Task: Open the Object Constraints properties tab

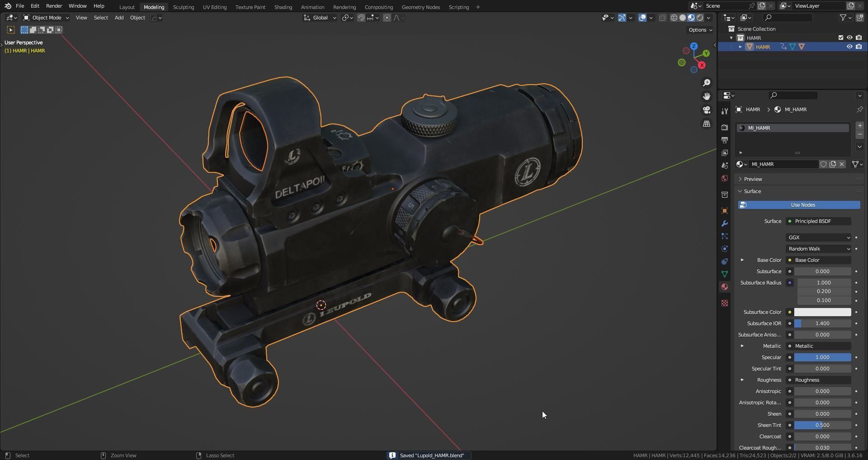Action: (725, 261)
